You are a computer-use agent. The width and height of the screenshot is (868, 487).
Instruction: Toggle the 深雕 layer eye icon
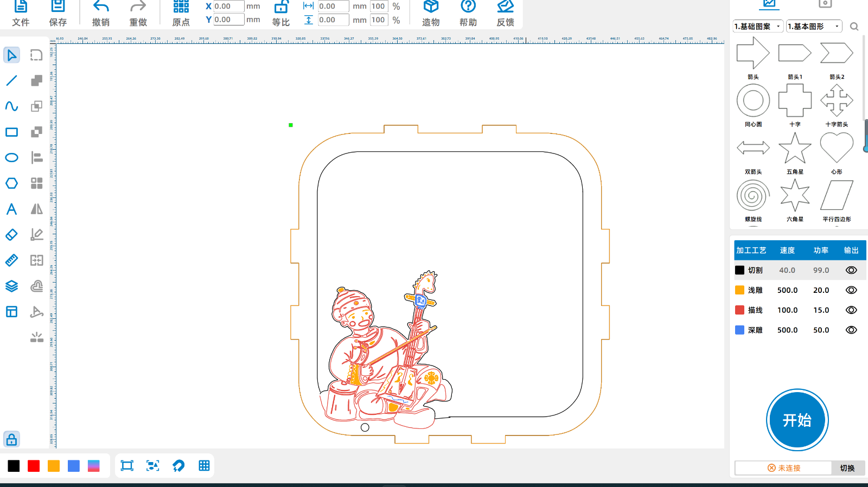tap(851, 330)
